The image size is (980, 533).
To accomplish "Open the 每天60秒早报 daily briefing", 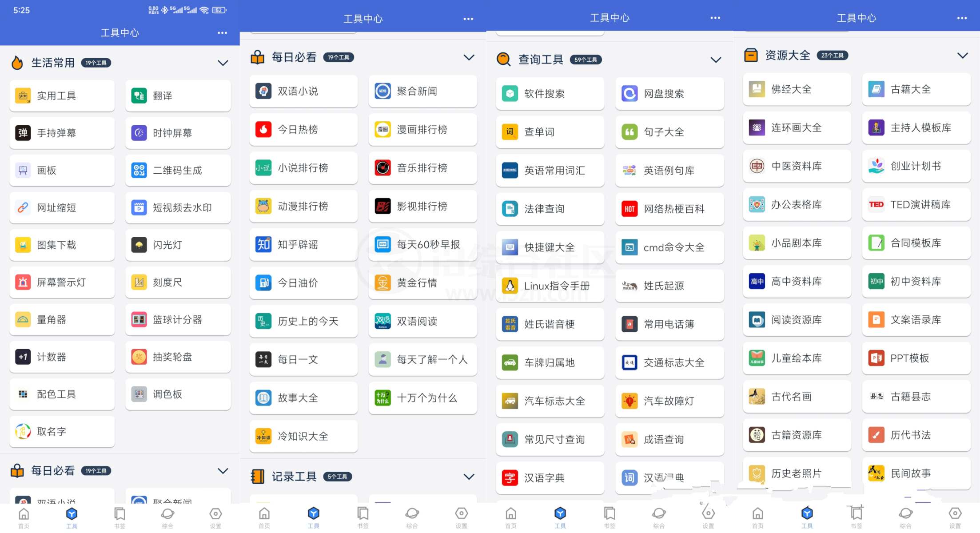I will pyautogui.click(x=422, y=244).
